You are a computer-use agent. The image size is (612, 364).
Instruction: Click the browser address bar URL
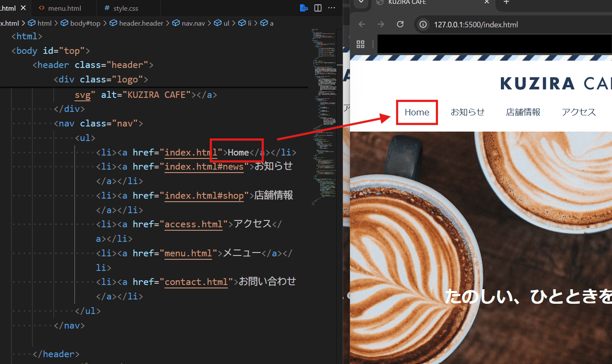(x=476, y=24)
